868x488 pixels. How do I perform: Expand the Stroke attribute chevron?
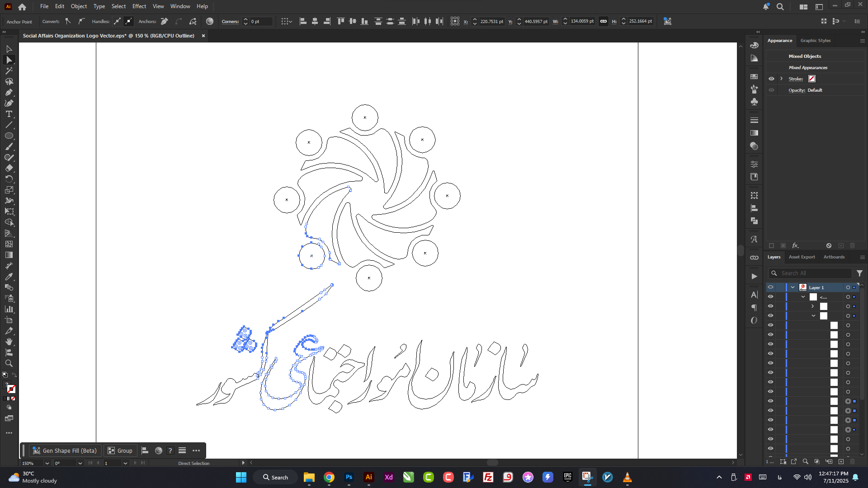(781, 79)
